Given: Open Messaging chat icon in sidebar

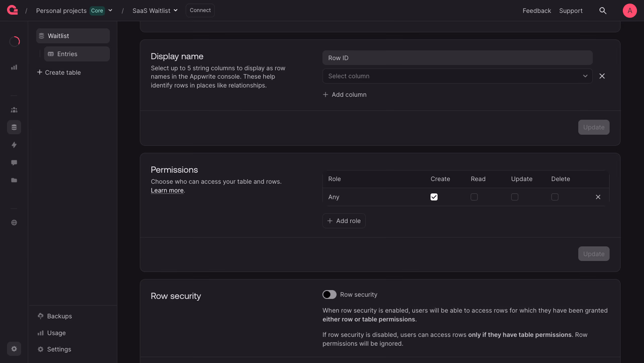Looking at the screenshot, I should click(x=14, y=163).
